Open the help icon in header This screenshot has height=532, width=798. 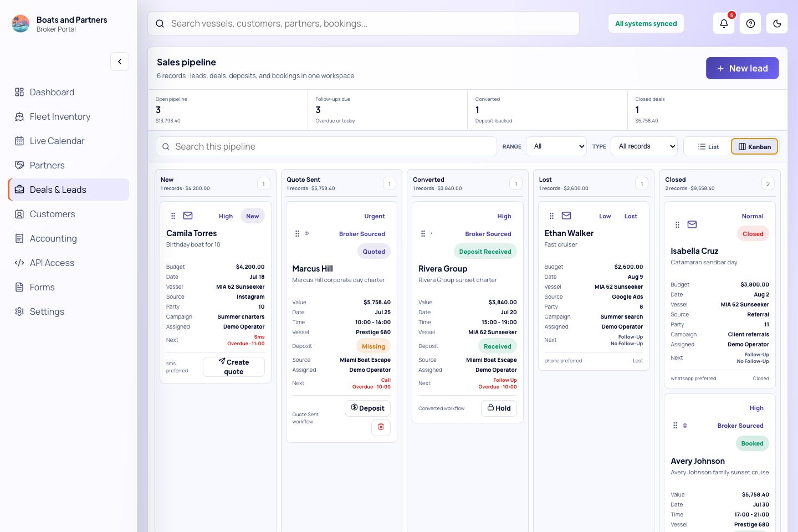750,23
